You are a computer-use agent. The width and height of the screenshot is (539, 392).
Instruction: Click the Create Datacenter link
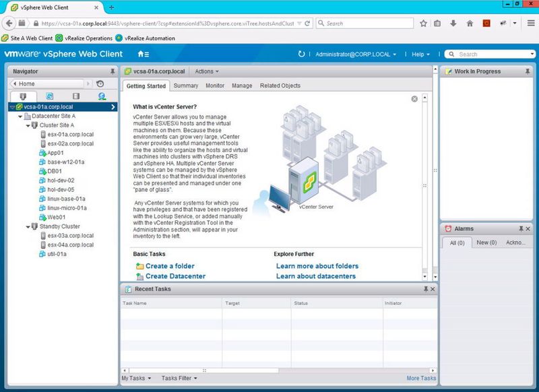coord(175,276)
